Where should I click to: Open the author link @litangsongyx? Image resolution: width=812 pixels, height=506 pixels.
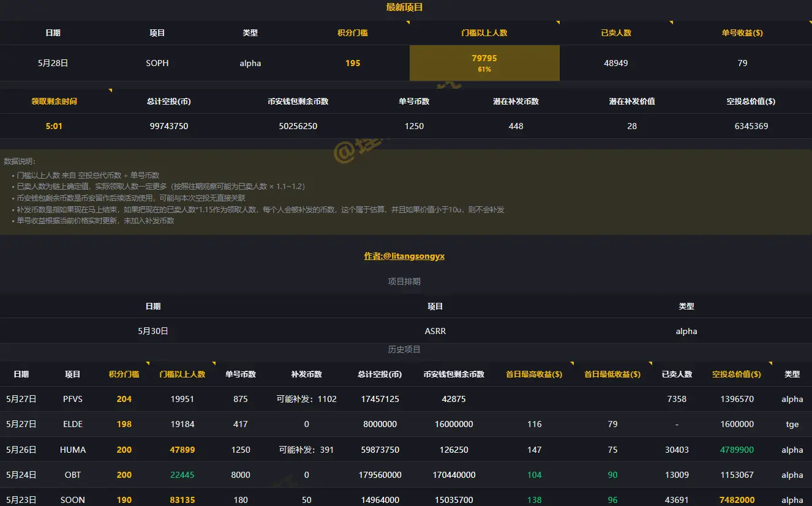point(404,256)
